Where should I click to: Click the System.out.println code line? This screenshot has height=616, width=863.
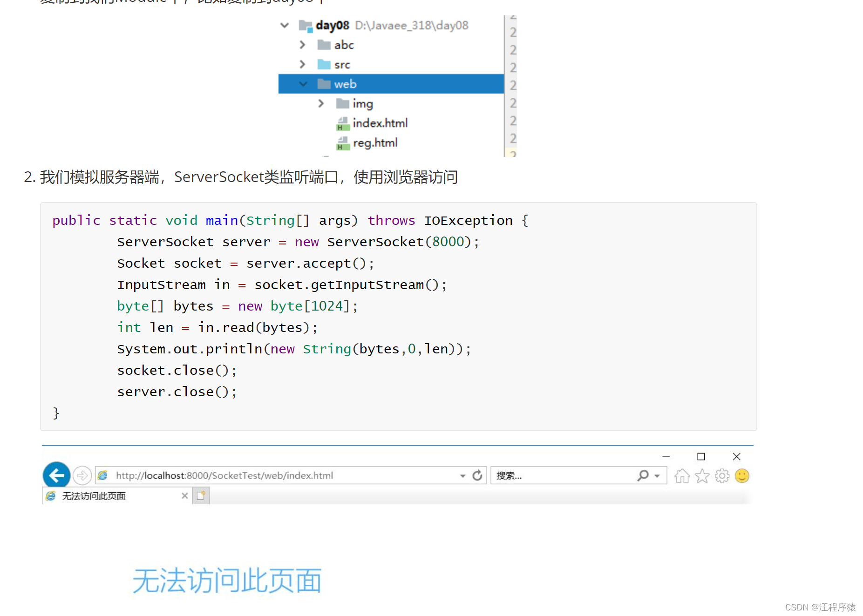[294, 349]
